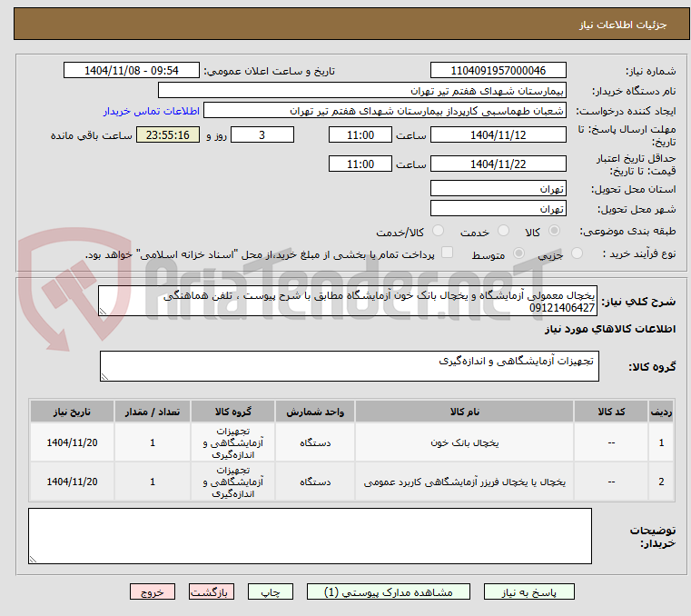Image resolution: width=691 pixels, height=616 pixels.
Task: Click the شماره نیاز field 1104091957000046
Action: coord(498,70)
